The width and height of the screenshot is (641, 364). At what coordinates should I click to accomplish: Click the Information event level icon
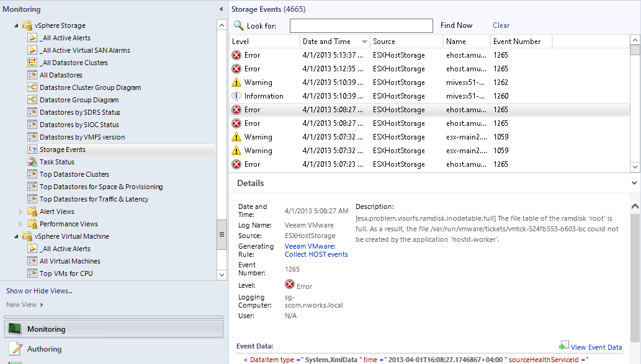click(x=236, y=96)
